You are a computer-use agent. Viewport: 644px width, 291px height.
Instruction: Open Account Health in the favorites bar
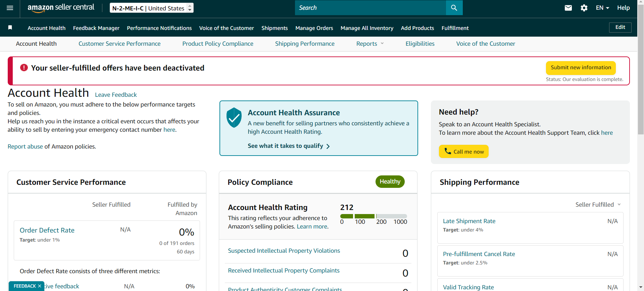coord(47,28)
